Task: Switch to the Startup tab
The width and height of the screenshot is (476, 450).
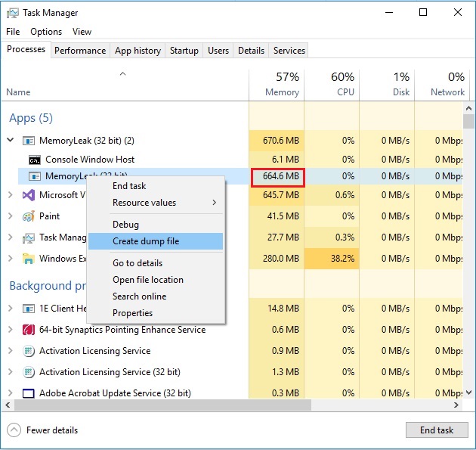Action: [x=184, y=51]
